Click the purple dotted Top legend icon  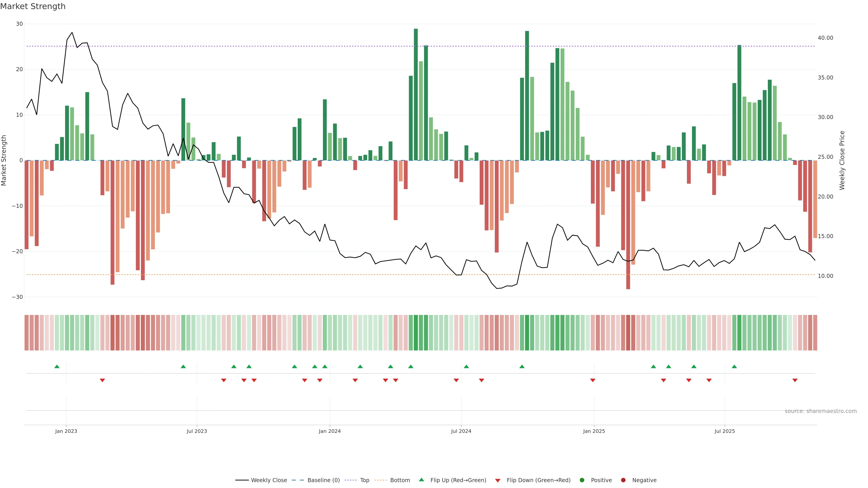point(350,480)
